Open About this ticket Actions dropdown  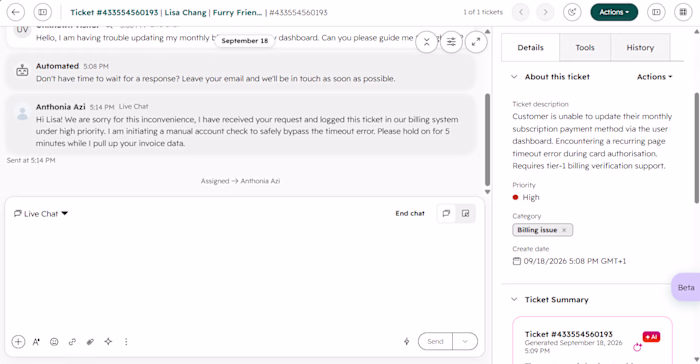click(654, 77)
